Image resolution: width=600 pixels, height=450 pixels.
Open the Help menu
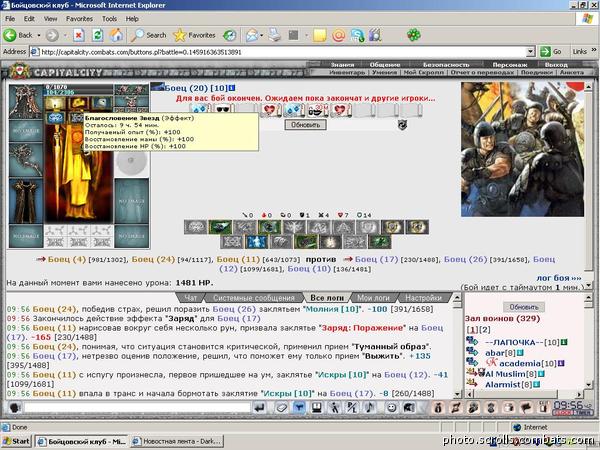[x=132, y=19]
